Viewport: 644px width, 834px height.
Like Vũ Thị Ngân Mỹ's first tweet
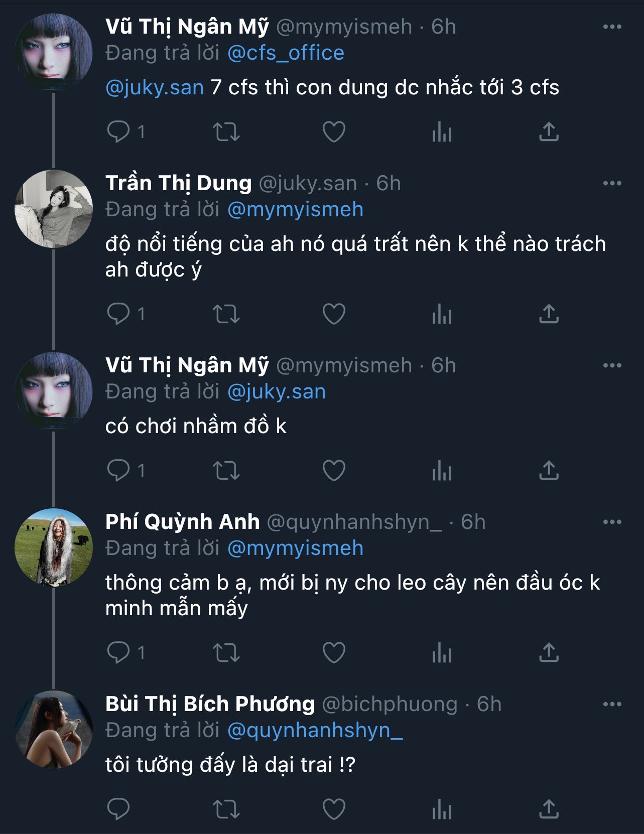(334, 132)
